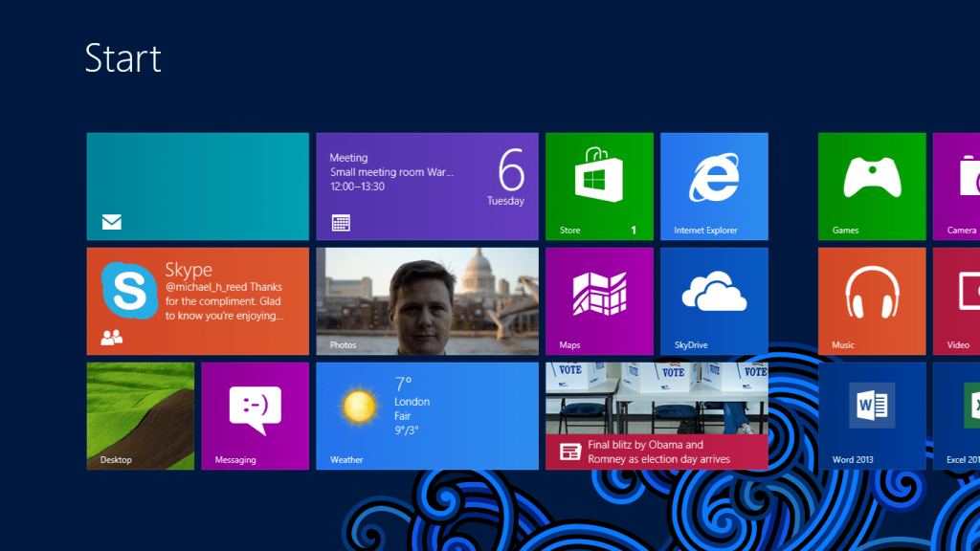Image resolution: width=980 pixels, height=551 pixels.
Task: Open the Messaging app
Action: click(x=255, y=415)
